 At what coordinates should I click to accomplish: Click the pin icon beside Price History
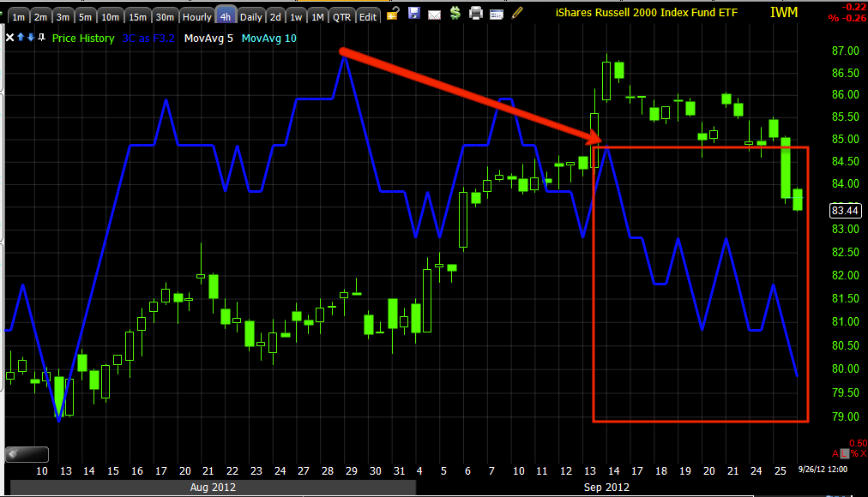coord(41,38)
